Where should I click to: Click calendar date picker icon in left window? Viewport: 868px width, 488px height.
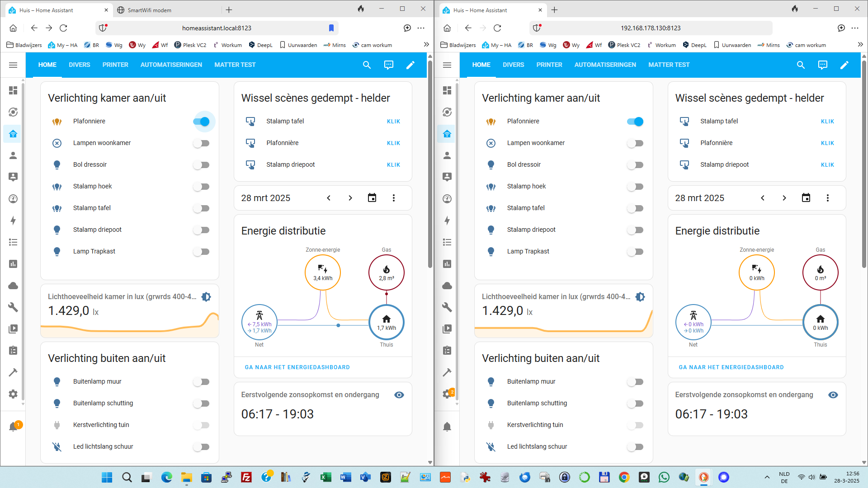tap(372, 198)
